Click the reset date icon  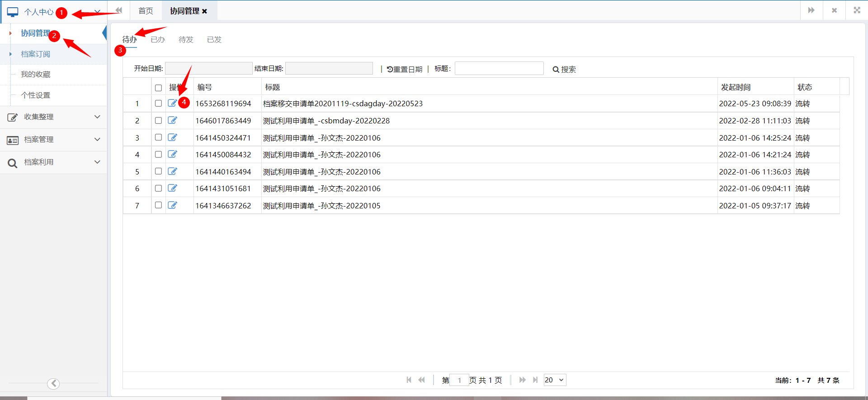pyautogui.click(x=390, y=69)
